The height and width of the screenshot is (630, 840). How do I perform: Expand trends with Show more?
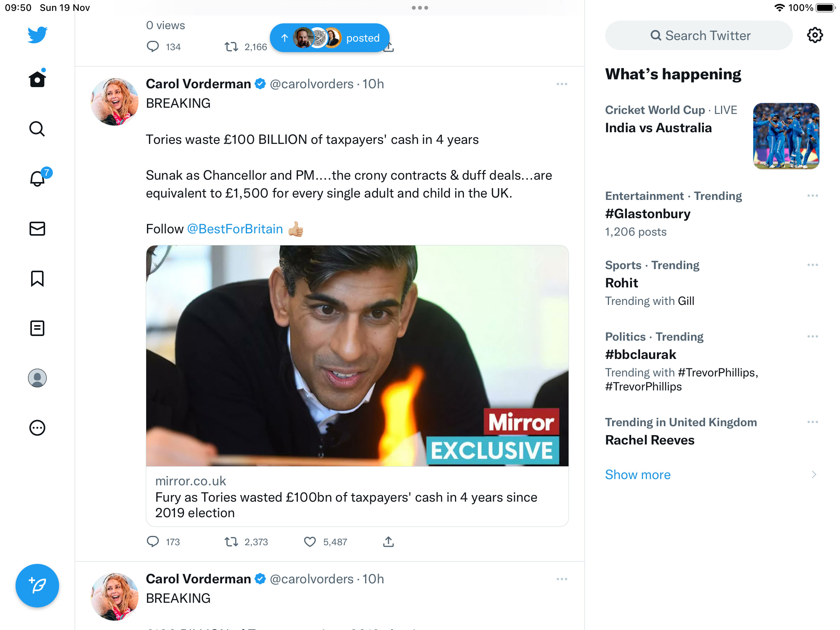click(x=638, y=474)
